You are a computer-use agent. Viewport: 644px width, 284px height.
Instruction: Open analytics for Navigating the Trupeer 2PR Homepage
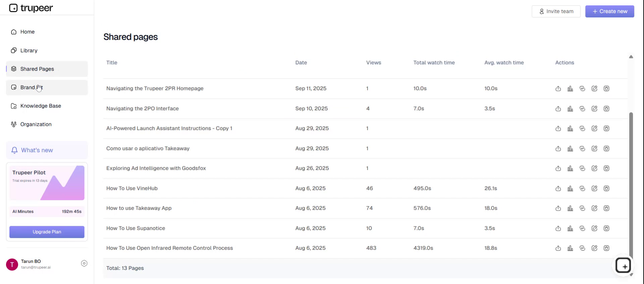pos(570,89)
